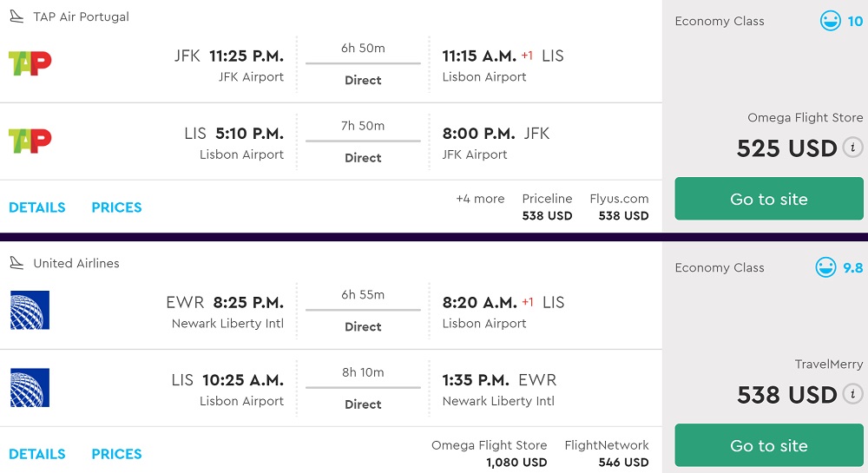Click the TAP logo on LIS return row
This screenshot has width=868, height=473.
point(30,141)
